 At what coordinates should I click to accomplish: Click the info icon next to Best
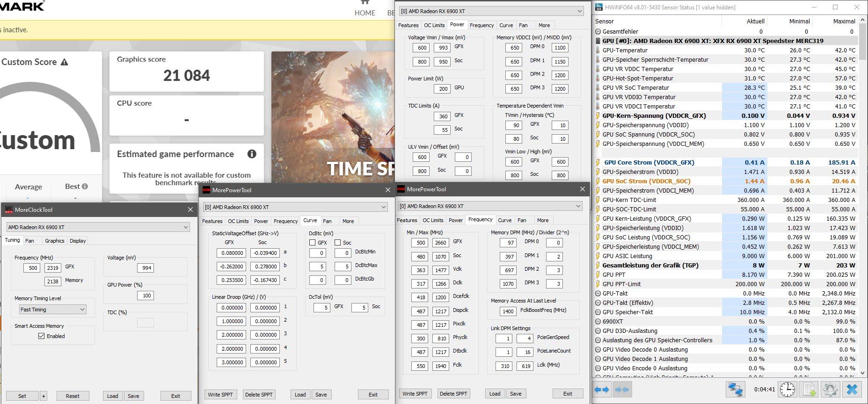click(85, 186)
